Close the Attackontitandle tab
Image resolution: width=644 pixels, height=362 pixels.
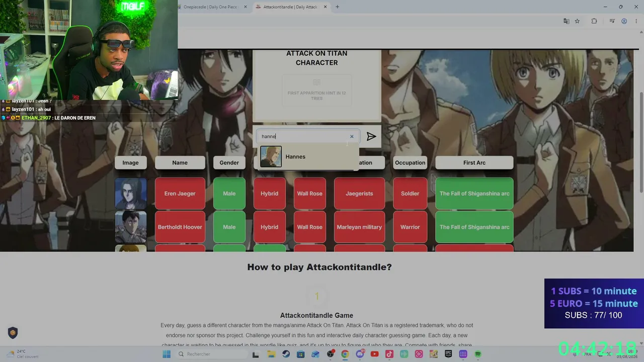tap(325, 7)
